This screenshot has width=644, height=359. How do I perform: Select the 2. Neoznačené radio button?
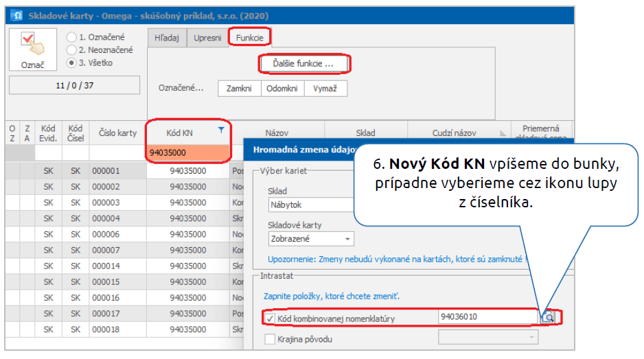[71, 50]
